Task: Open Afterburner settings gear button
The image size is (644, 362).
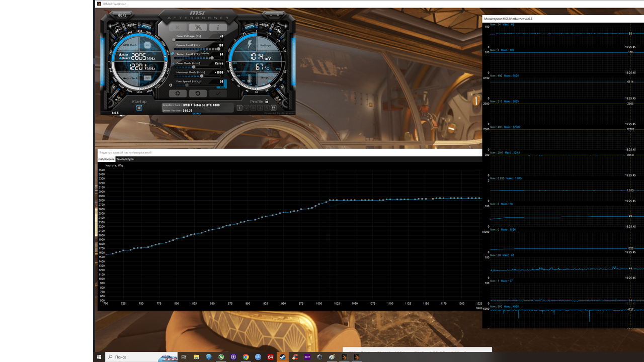Action: point(178,94)
